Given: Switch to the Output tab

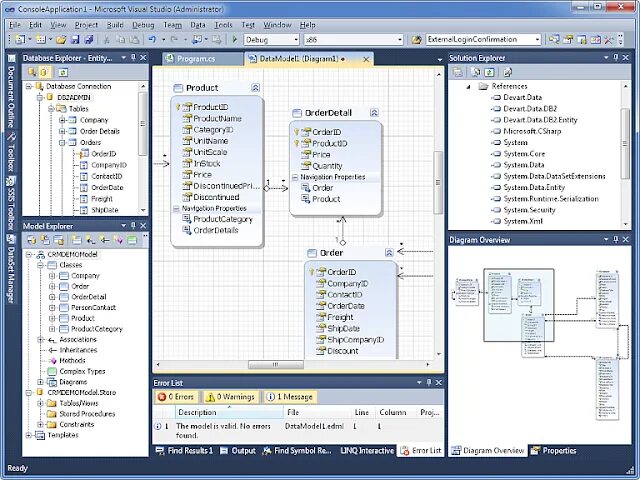Looking at the screenshot, I should pyautogui.click(x=238, y=451).
